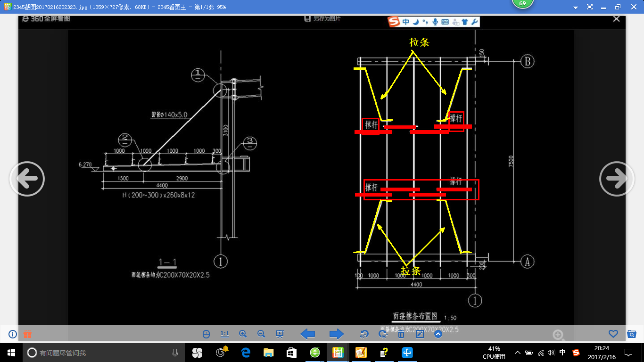Open the volume control in the system tray
644x362 pixels.
coord(551,353)
